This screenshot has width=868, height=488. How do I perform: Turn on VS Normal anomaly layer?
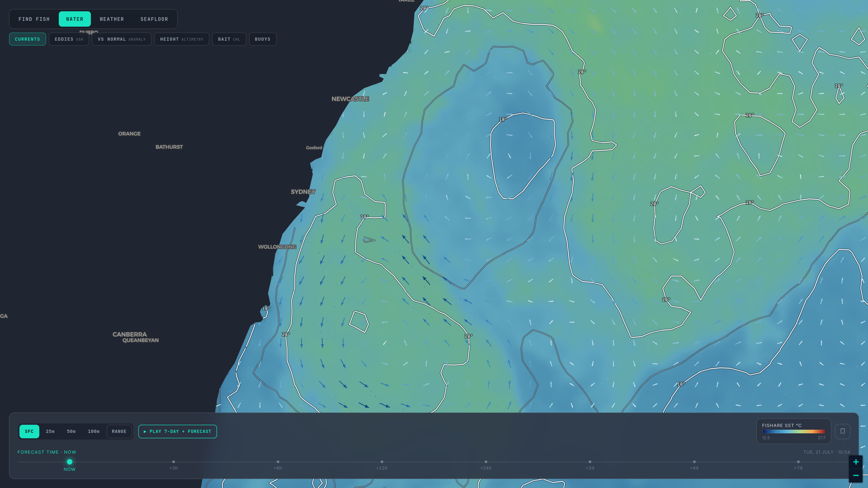122,39
